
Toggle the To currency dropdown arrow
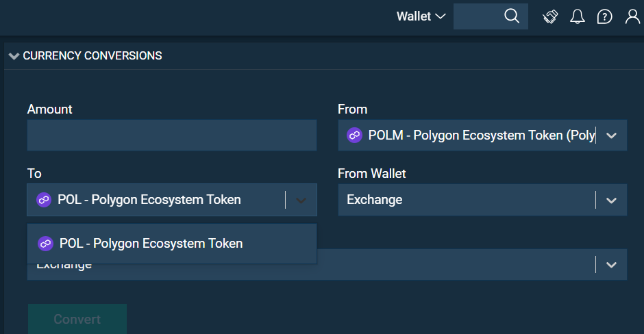pos(301,201)
